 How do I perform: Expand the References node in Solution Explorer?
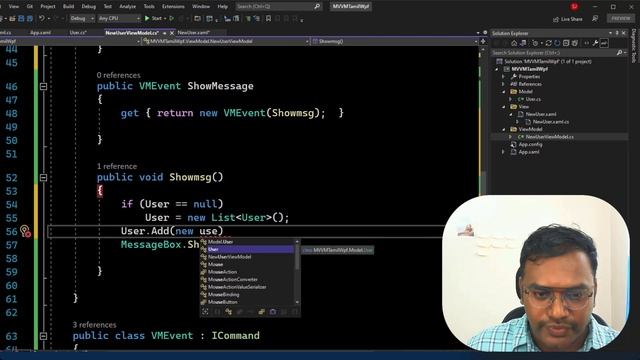click(504, 84)
